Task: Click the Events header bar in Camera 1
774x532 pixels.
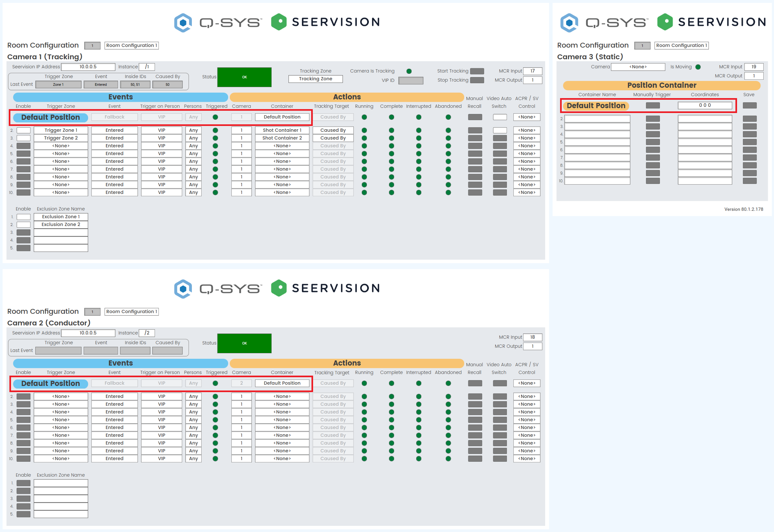Action: 121,97
